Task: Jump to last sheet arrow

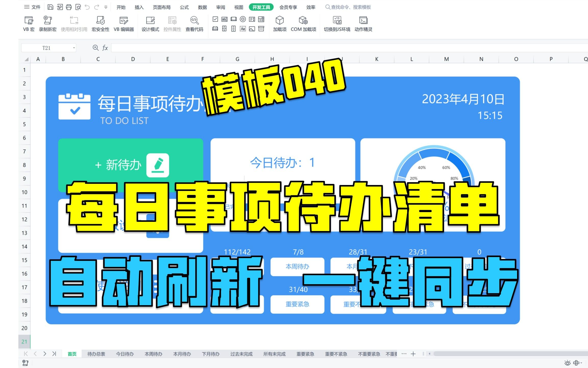Action: click(x=54, y=354)
